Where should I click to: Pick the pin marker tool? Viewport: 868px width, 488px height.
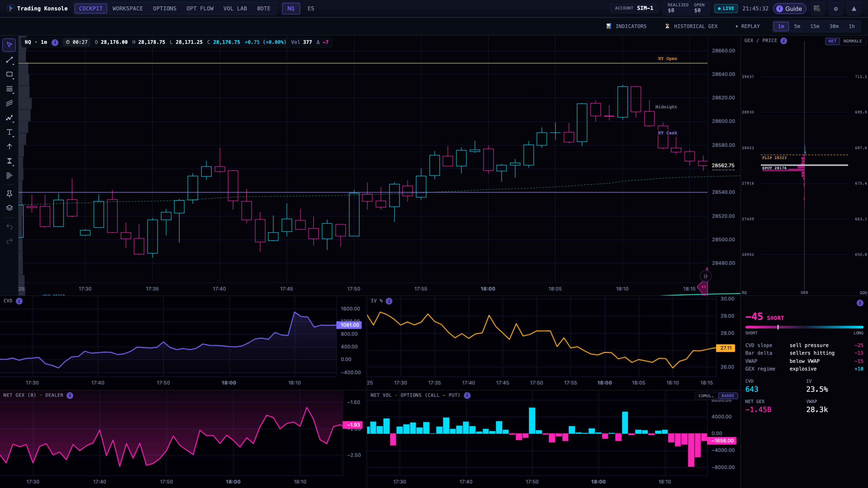(x=9, y=194)
